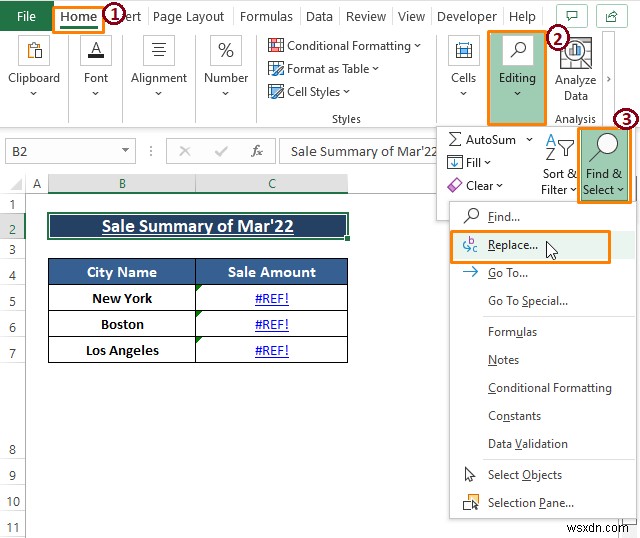Switch to the View tab
The height and width of the screenshot is (538, 640).
[411, 16]
